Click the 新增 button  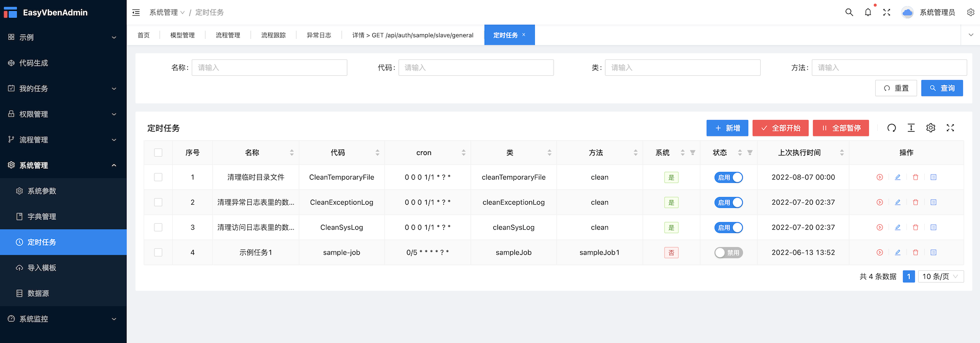[x=727, y=128]
